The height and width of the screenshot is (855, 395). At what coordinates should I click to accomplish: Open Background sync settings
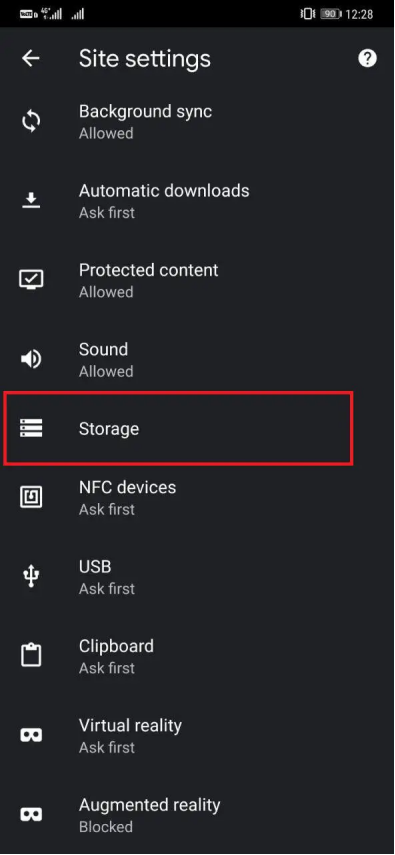click(x=198, y=122)
